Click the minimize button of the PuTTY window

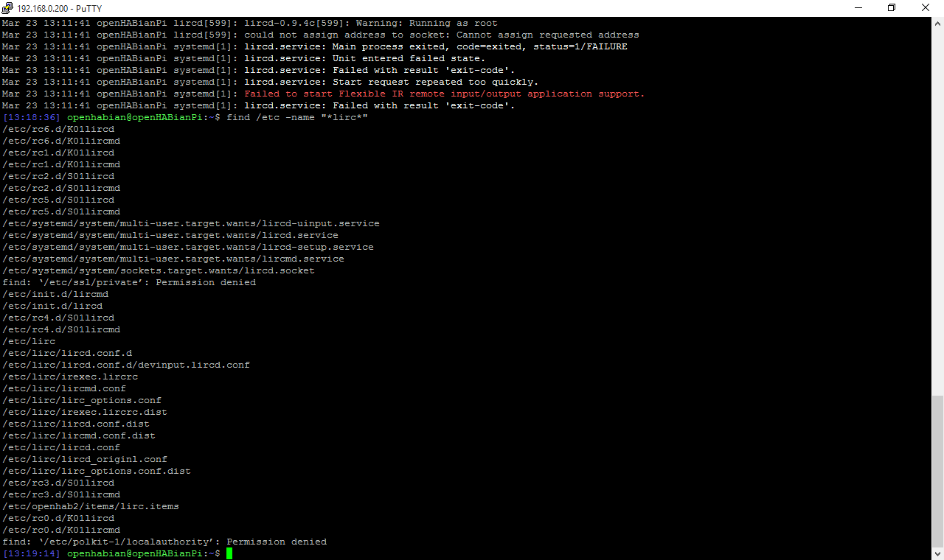point(858,8)
